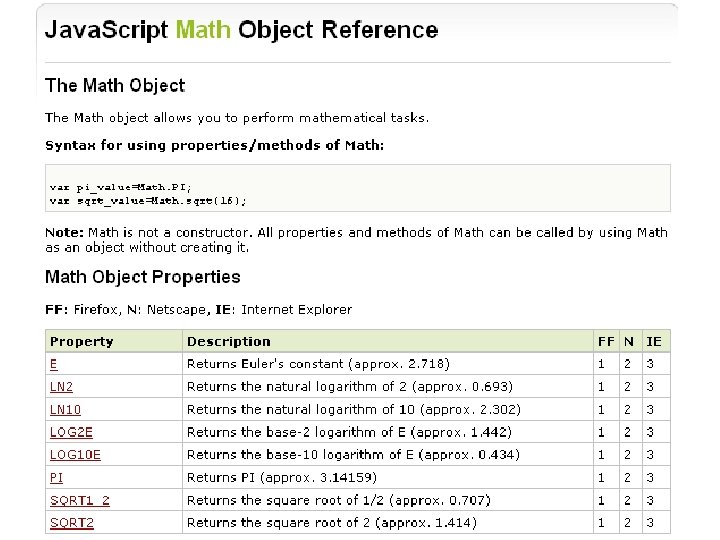720x540 pixels.
Task: Click the Property column header
Action: tap(82, 342)
